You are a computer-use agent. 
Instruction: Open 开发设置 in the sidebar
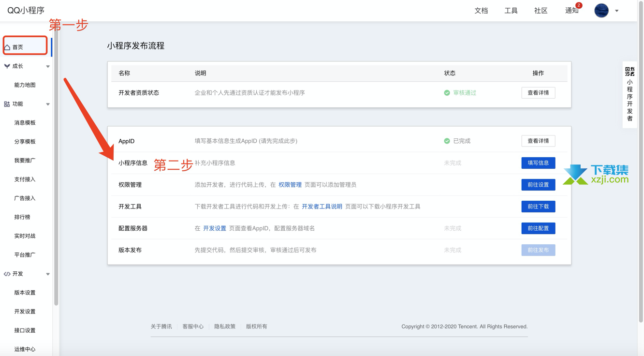(25, 311)
